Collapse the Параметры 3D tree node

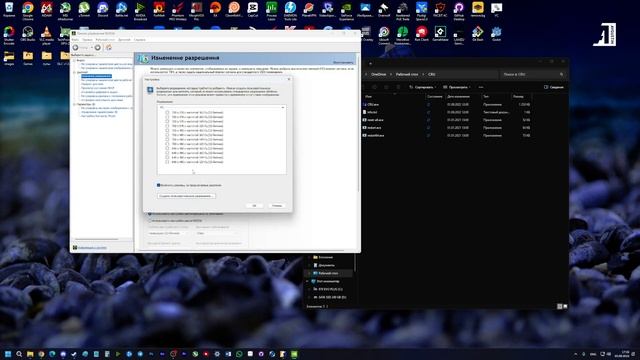[74, 104]
